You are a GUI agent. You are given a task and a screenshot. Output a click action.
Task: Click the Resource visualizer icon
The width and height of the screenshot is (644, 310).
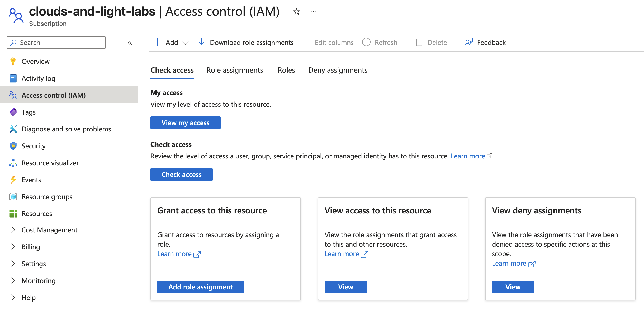13,163
